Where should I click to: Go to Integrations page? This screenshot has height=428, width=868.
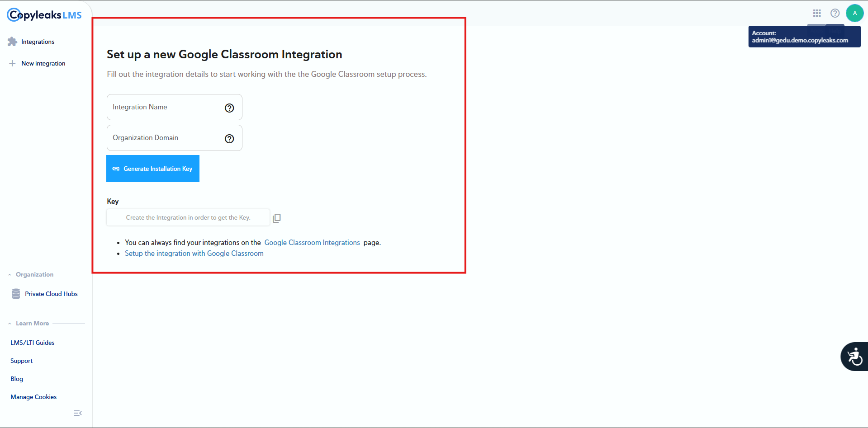pyautogui.click(x=38, y=42)
